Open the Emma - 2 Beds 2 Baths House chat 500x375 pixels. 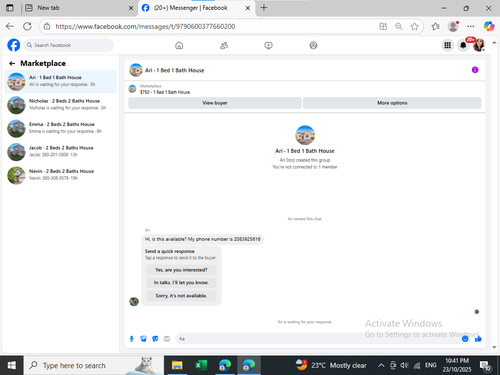click(61, 128)
